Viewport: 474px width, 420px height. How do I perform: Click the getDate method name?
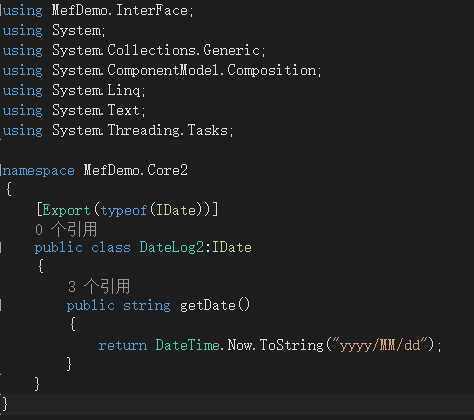[208, 305]
